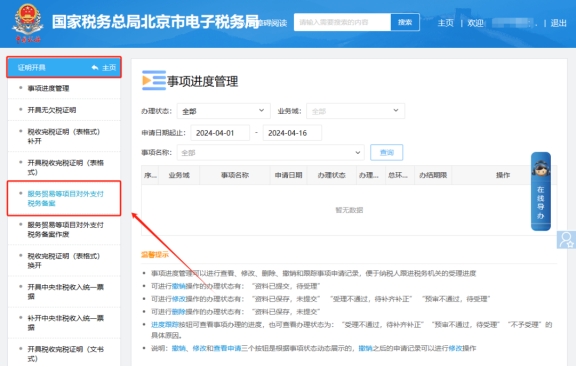Click the 办结期限 table column header

(433, 175)
